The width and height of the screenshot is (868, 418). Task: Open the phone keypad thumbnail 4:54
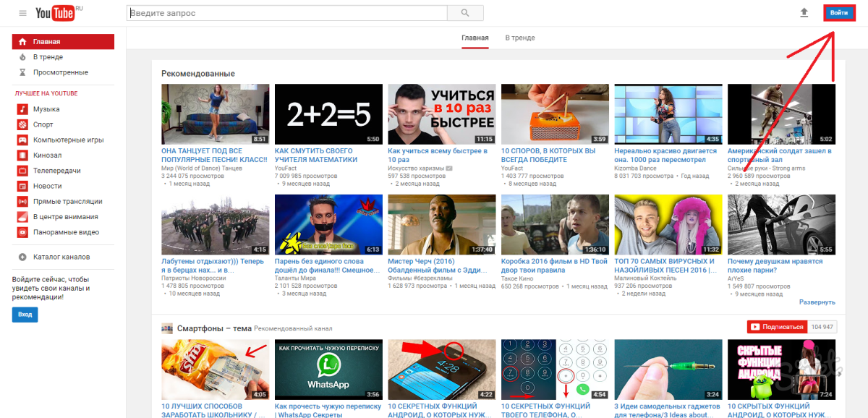tap(555, 370)
